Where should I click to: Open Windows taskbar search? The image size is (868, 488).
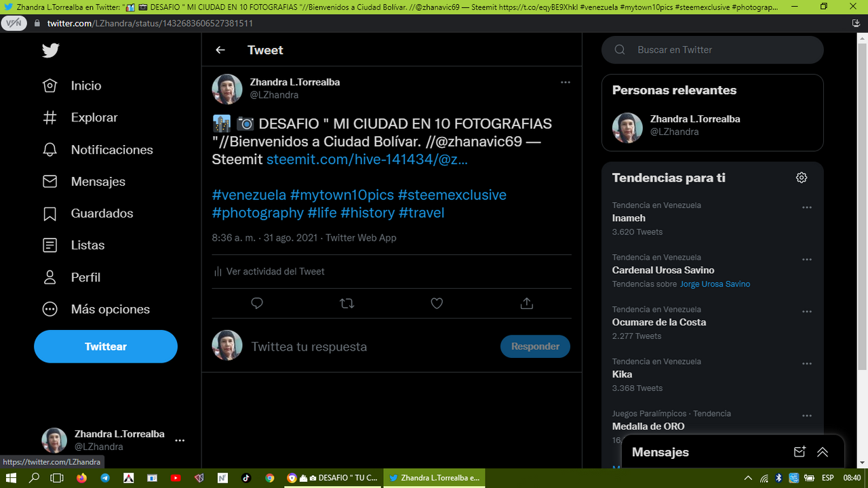[34, 478]
